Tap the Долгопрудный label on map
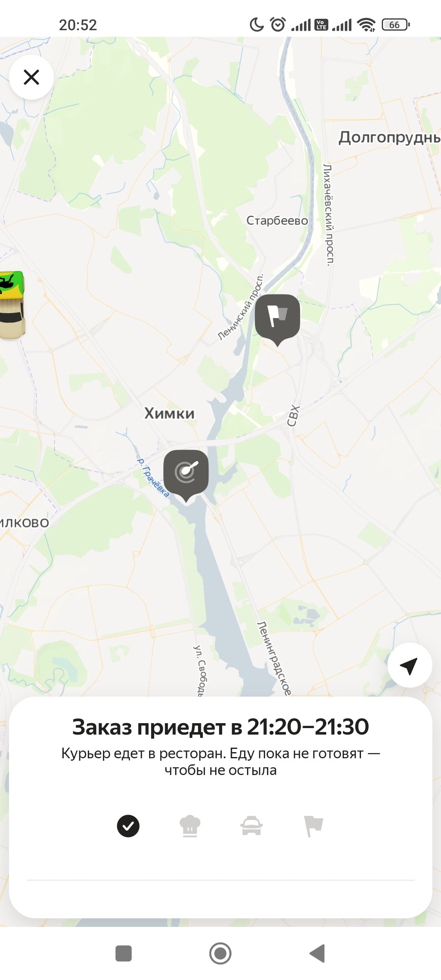Image resolution: width=441 pixels, height=980 pixels. pos(390,138)
